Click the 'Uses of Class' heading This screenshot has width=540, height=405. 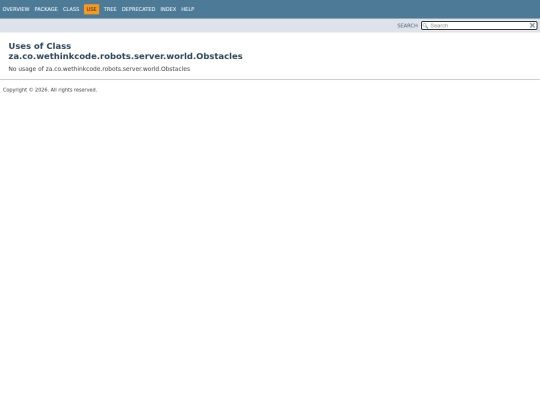pos(40,46)
